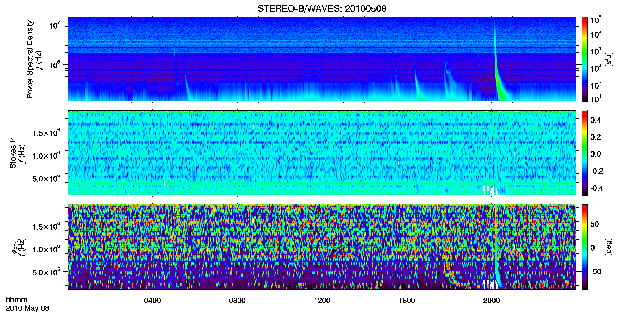
Task: Click the hhmm axis unit label
Action: 17,300
